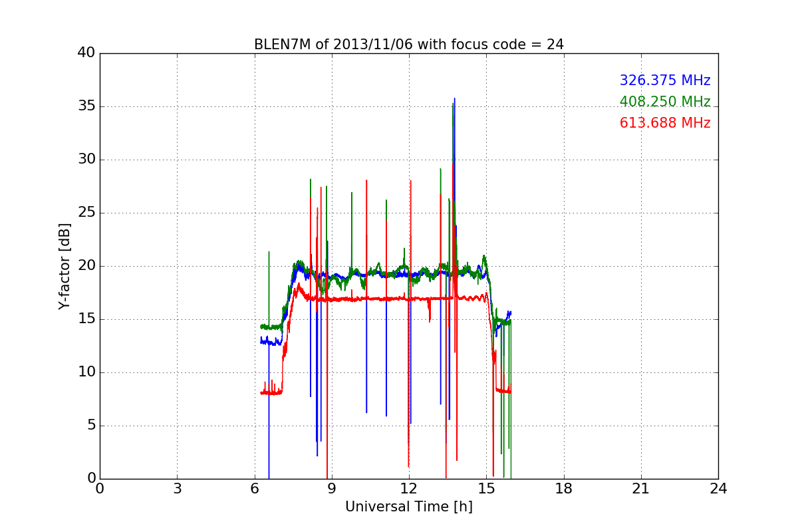Select the blue 326.375 MHz legend label
This screenshot has height=532, width=798.
[665, 80]
